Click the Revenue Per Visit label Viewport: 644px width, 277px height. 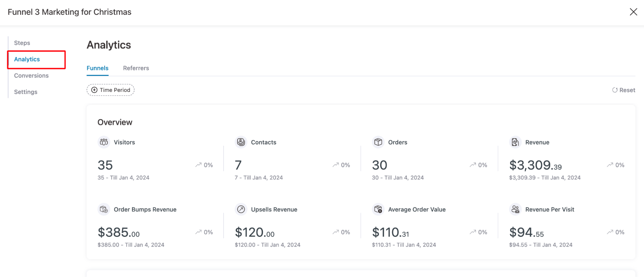coord(550,209)
